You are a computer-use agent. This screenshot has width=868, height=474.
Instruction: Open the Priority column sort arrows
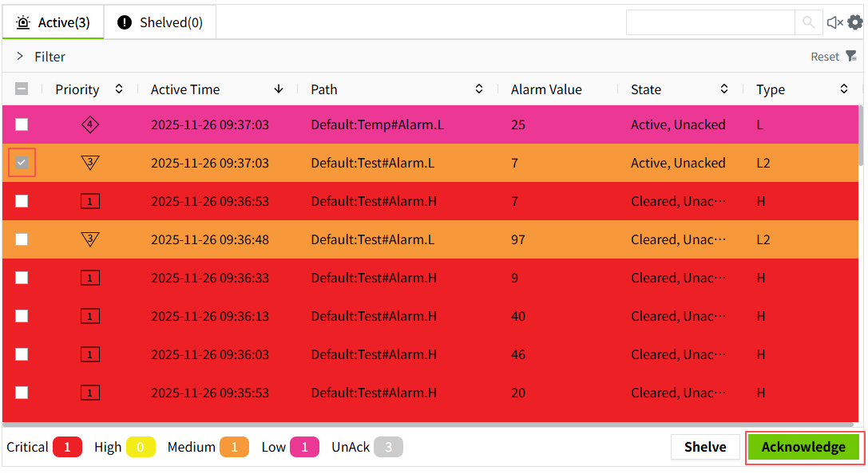119,89
